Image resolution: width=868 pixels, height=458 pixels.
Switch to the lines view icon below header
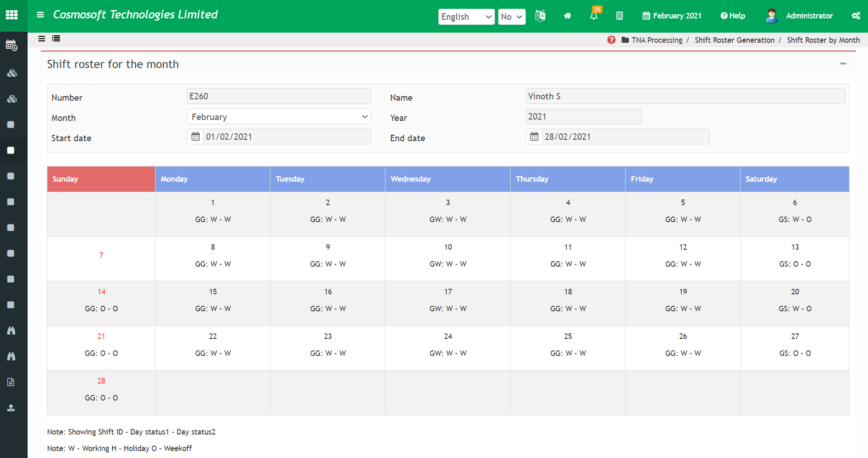41,39
